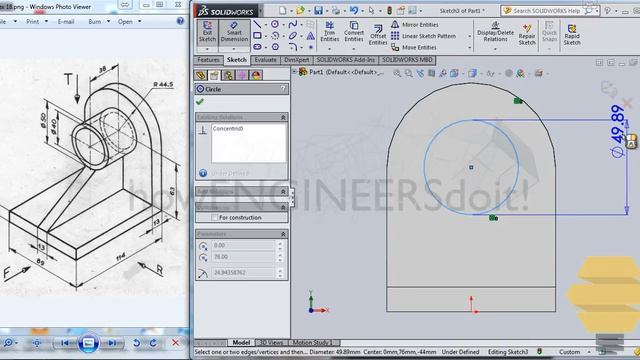Open DisplayManager tab icon
The width and height of the screenshot is (640, 360).
point(256,75)
